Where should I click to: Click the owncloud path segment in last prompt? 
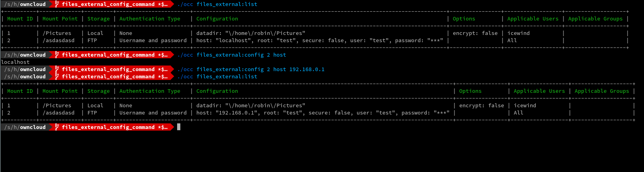[x=33, y=127]
